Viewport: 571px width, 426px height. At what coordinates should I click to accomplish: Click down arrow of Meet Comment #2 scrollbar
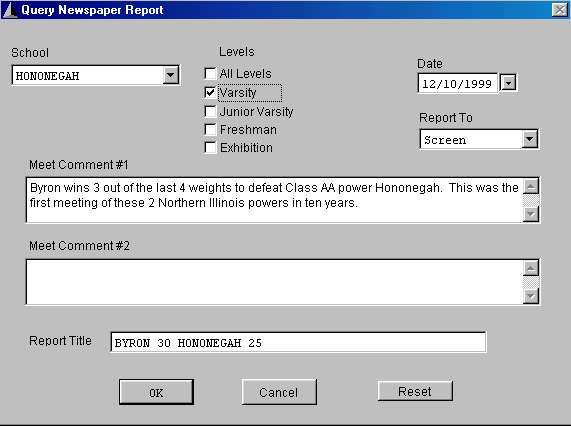(x=531, y=296)
